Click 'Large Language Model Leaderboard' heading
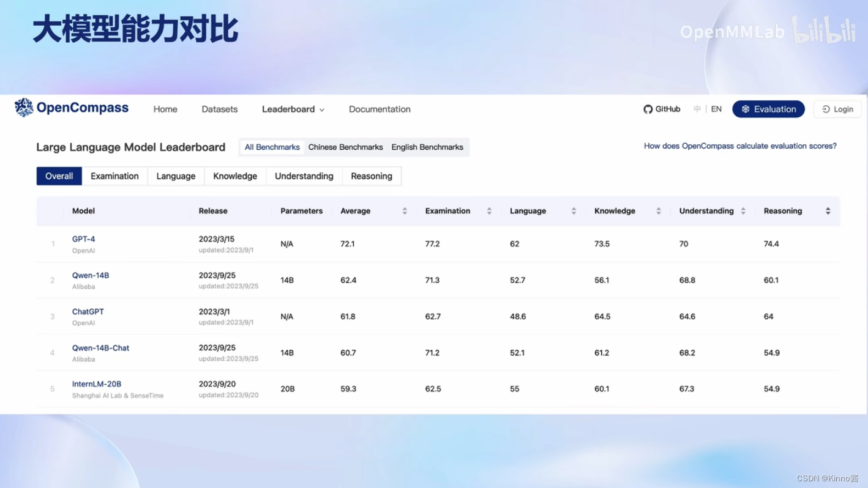The height and width of the screenshot is (488, 868). (131, 147)
